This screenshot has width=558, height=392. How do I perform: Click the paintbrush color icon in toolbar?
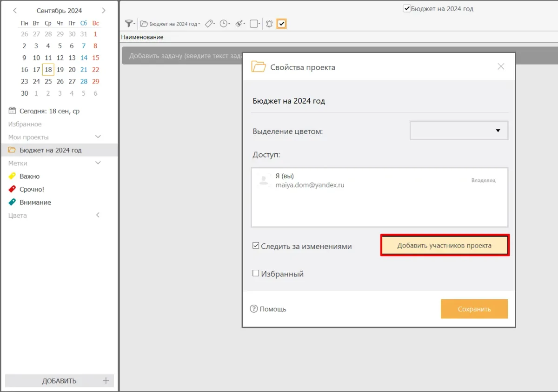(239, 24)
